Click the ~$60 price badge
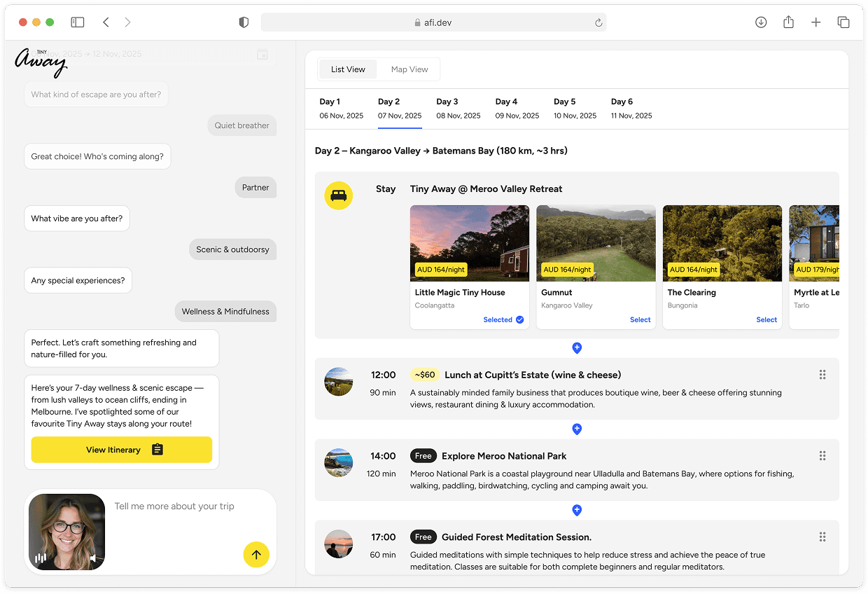Screen dimensions: 868x594 (425, 375)
